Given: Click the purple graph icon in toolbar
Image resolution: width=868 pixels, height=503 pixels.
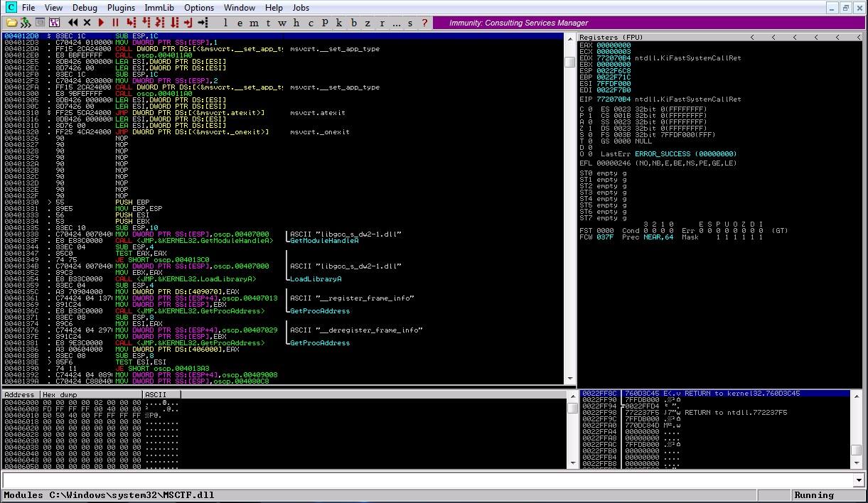Looking at the screenshot, I should [x=54, y=23].
